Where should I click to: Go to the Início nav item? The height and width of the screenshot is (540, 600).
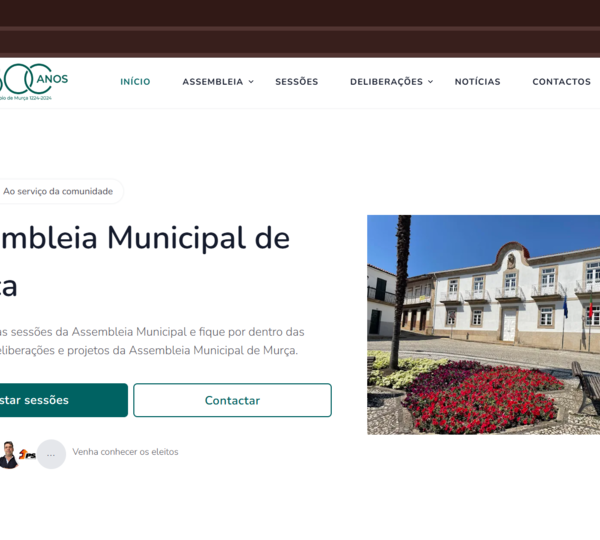[135, 82]
